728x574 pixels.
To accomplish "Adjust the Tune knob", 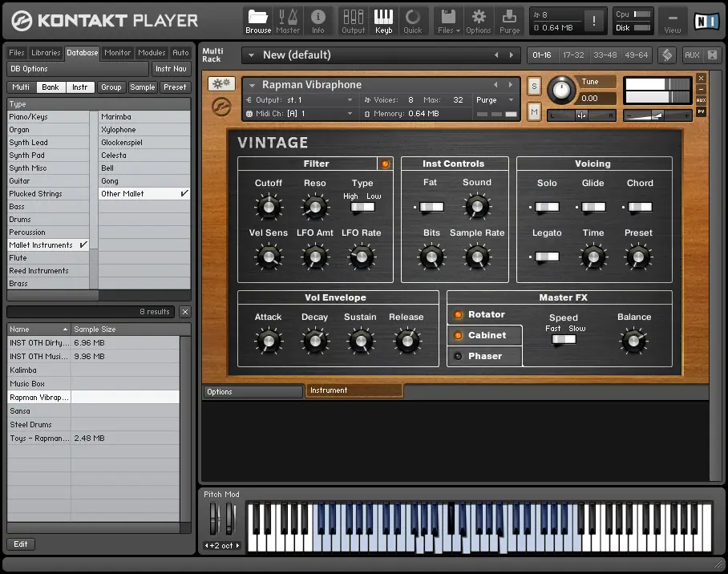I will (561, 89).
